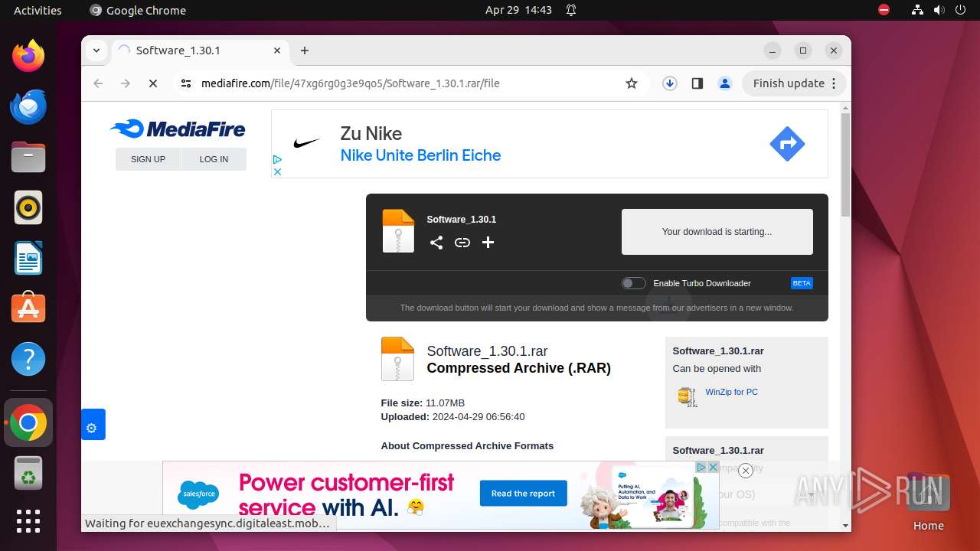Image resolution: width=980 pixels, height=551 pixels.
Task: Open the WinZip for PC link
Action: (x=731, y=392)
